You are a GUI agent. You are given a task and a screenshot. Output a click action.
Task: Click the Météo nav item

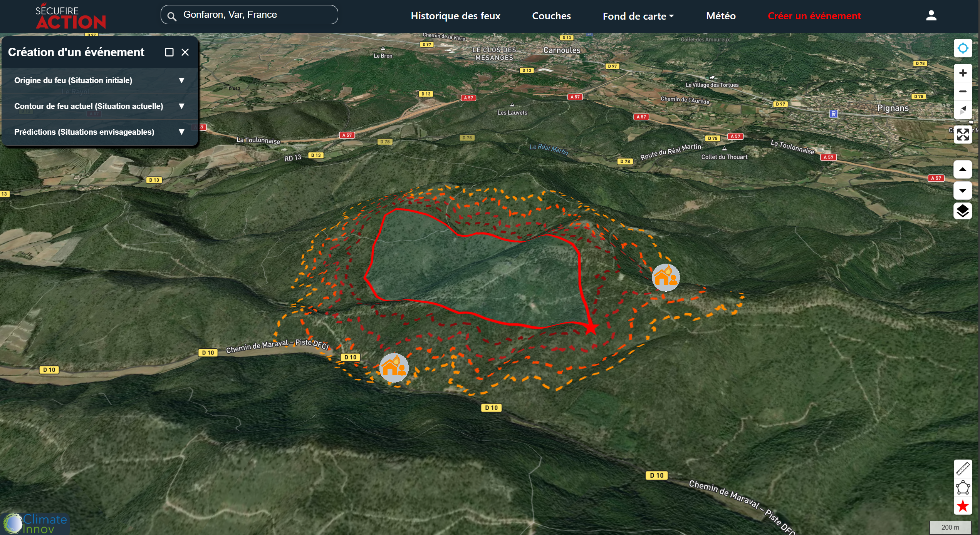721,16
